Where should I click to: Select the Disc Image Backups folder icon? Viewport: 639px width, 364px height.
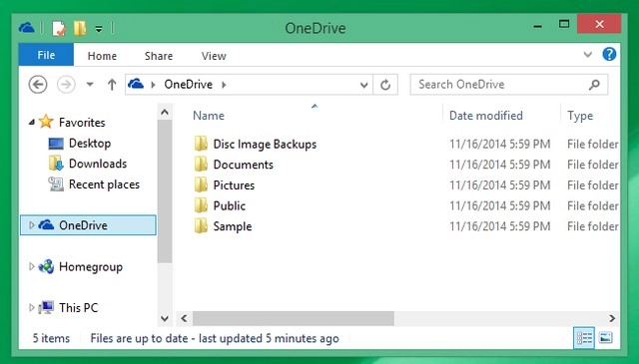[x=201, y=144]
